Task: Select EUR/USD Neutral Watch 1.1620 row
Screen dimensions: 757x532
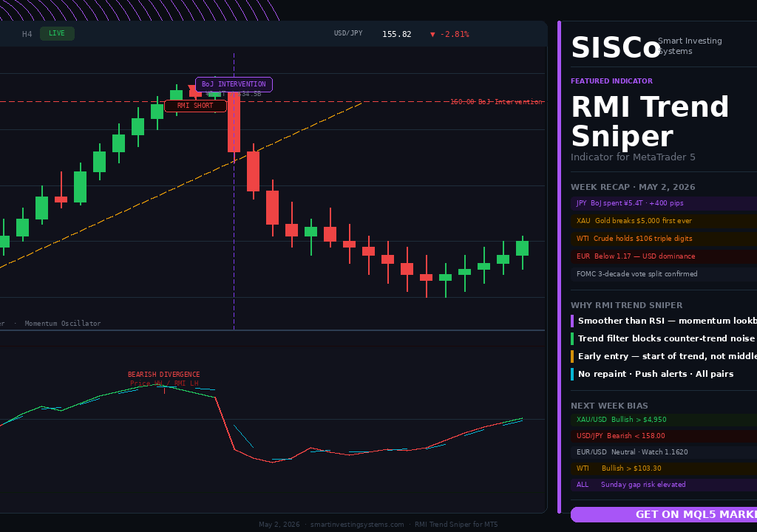Action: [x=664, y=452]
